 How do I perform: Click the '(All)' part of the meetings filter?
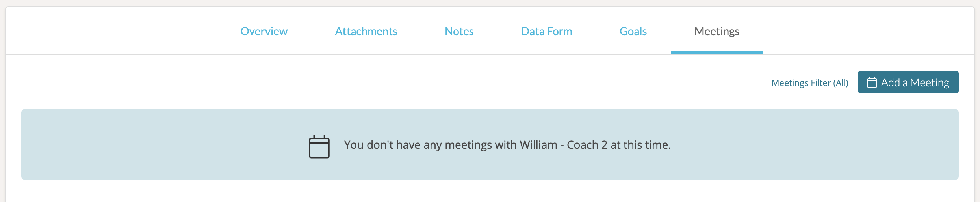841,83
